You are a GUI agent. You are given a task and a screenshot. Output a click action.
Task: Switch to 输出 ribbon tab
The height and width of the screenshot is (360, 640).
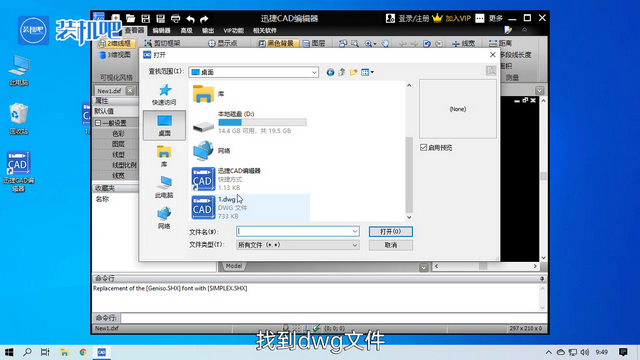pos(208,31)
